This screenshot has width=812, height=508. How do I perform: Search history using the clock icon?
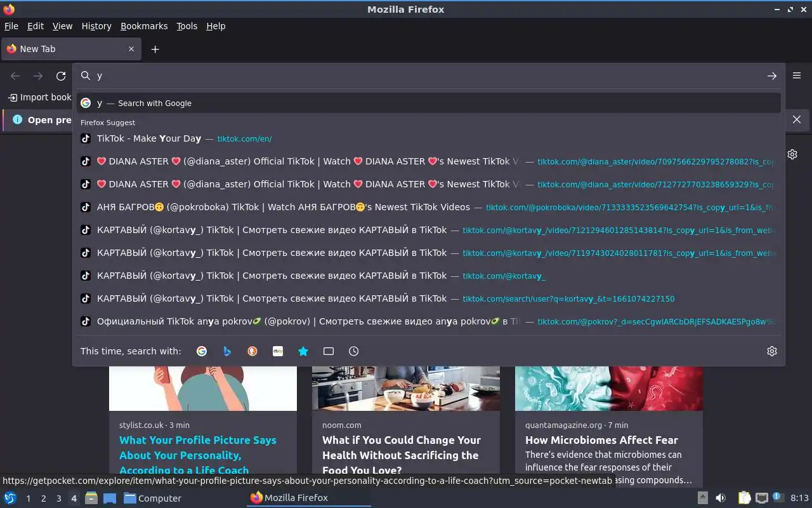354,351
